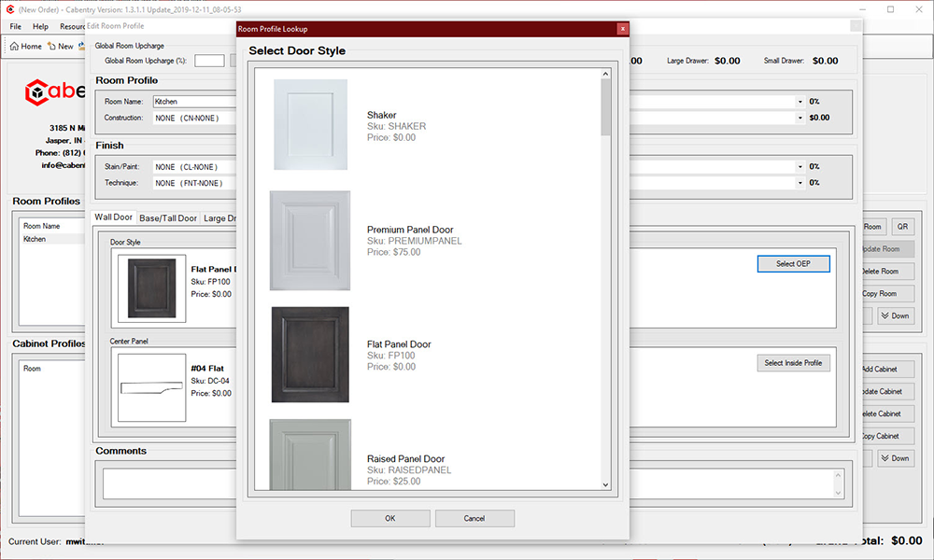Switch to the Base/Tall Door tab

click(x=168, y=218)
